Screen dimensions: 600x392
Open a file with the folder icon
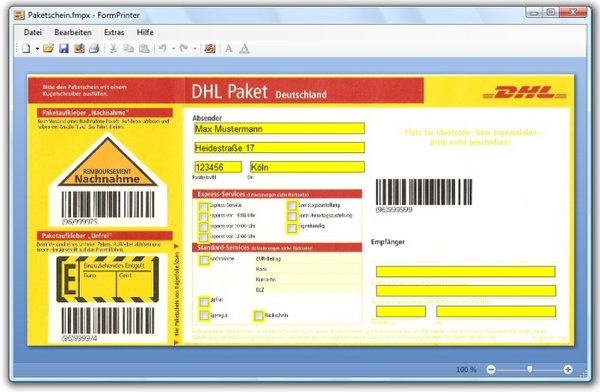(48, 48)
